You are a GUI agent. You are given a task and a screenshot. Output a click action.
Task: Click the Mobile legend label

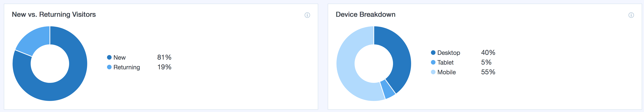(447, 72)
